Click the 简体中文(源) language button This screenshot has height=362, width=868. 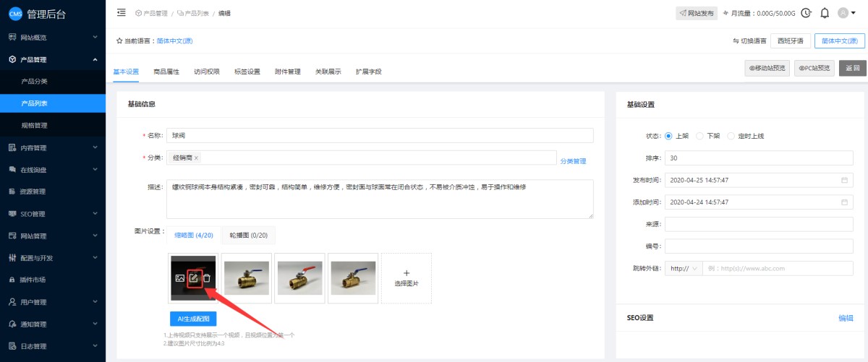[x=840, y=41]
